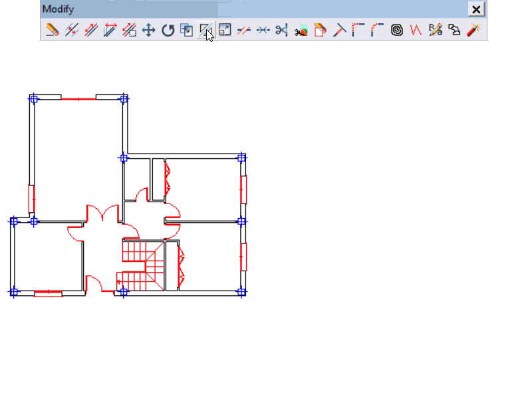Select the Stretch tool with red double arrow
Screen dimensions: 532x399
click(110, 30)
